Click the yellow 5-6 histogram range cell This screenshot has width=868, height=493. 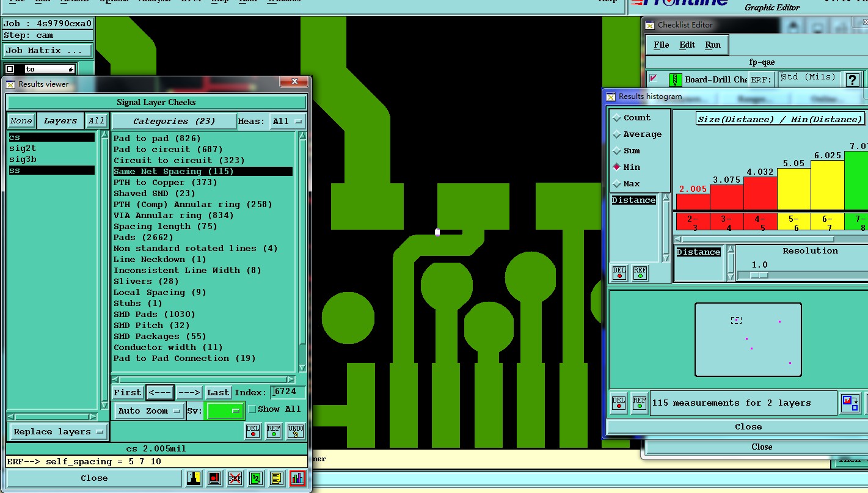pyautogui.click(x=793, y=222)
